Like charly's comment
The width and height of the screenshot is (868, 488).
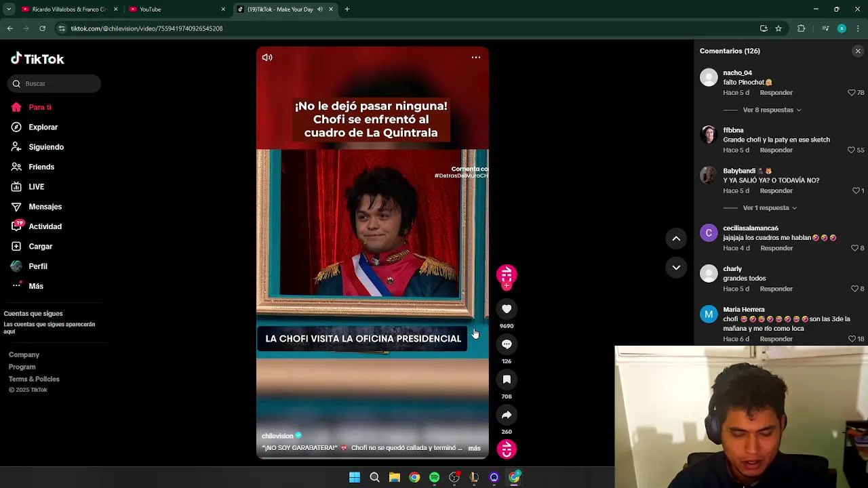[x=854, y=289]
